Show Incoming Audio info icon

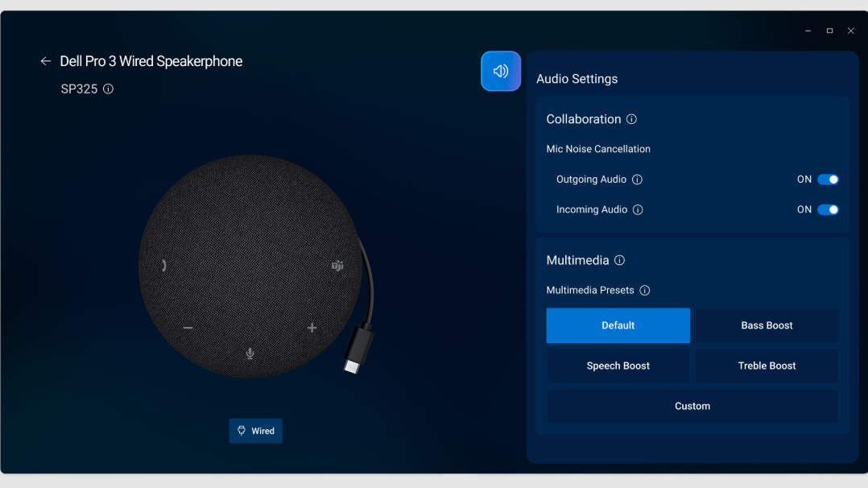click(638, 210)
